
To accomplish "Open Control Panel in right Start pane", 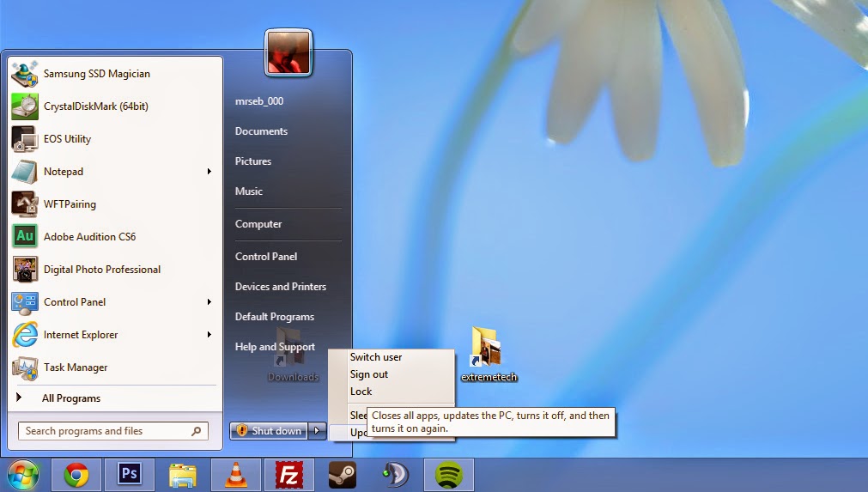I will coord(265,256).
